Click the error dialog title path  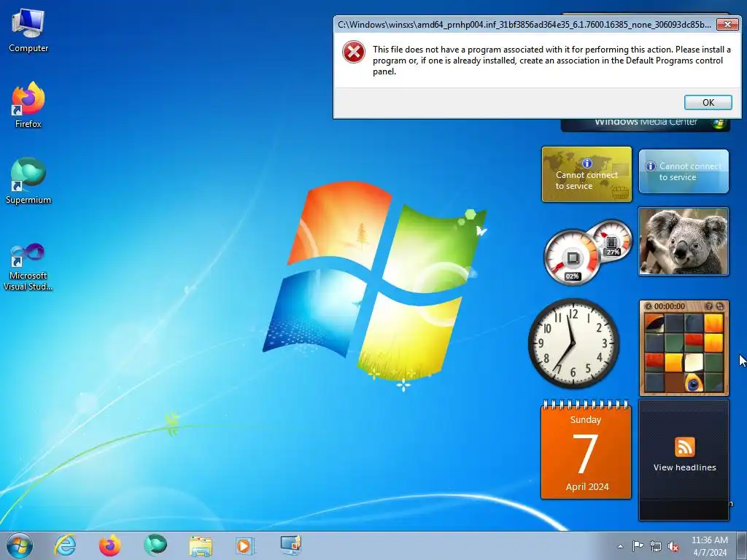[x=524, y=24]
